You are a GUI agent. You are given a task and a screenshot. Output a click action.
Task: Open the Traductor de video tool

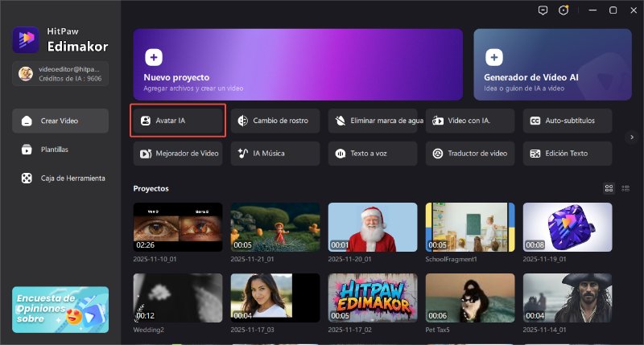coord(470,154)
